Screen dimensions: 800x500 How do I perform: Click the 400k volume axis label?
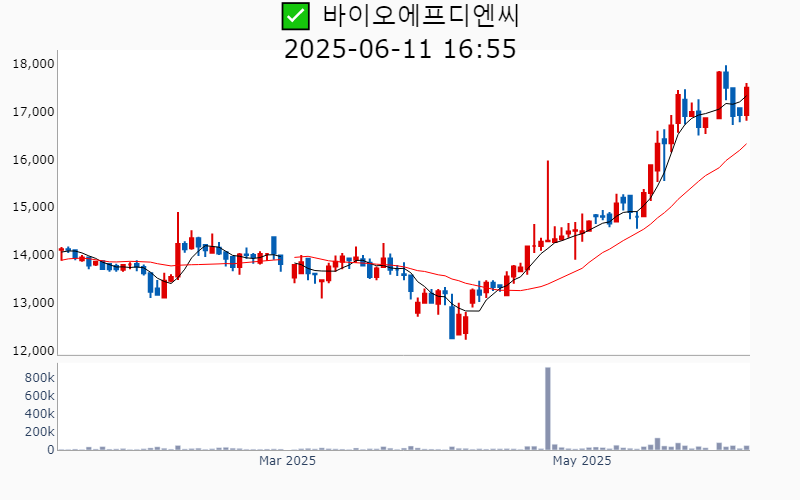tap(39, 414)
